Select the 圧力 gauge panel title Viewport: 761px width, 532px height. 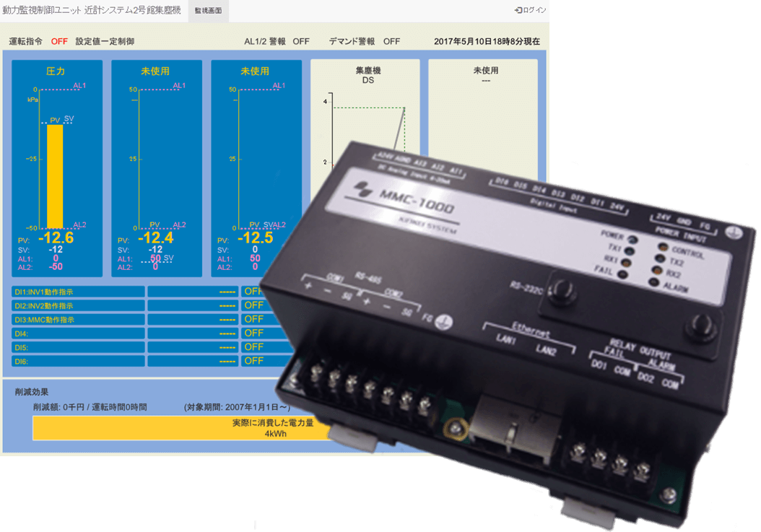[x=56, y=71]
